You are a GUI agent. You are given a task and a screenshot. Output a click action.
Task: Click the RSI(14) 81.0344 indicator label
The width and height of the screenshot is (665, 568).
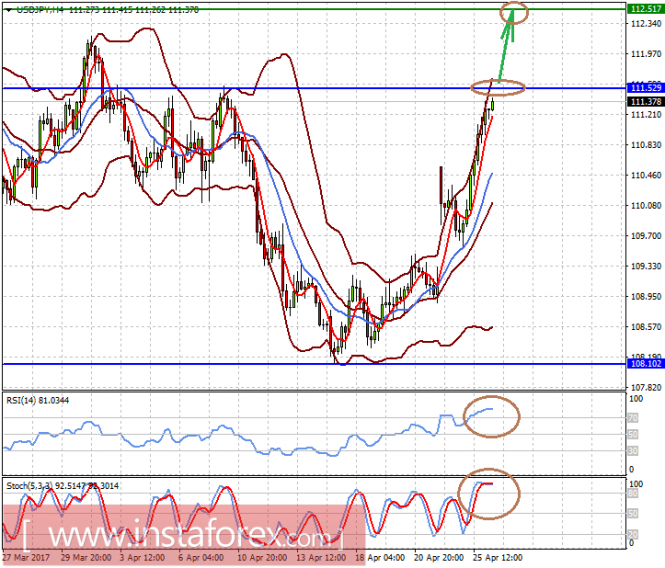[38, 400]
